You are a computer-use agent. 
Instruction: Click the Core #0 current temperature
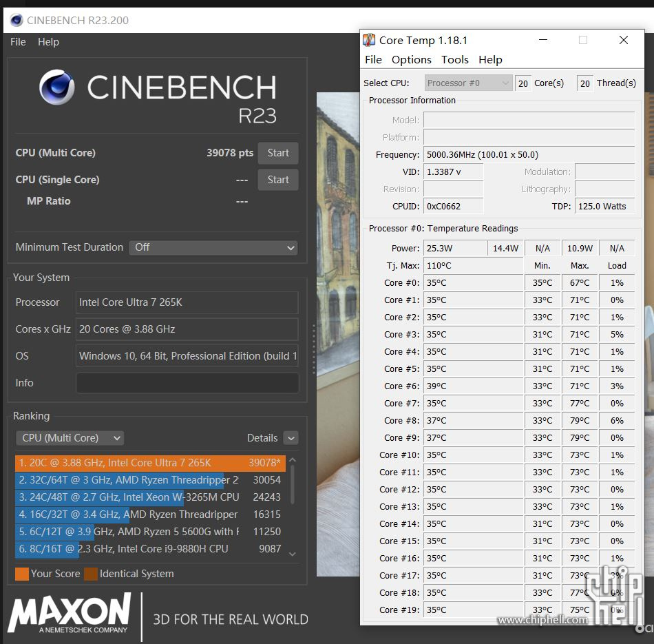473,282
